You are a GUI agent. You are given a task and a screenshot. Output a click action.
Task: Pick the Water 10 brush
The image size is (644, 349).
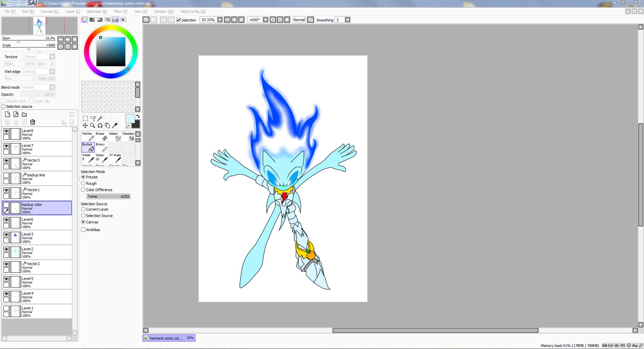click(101, 158)
